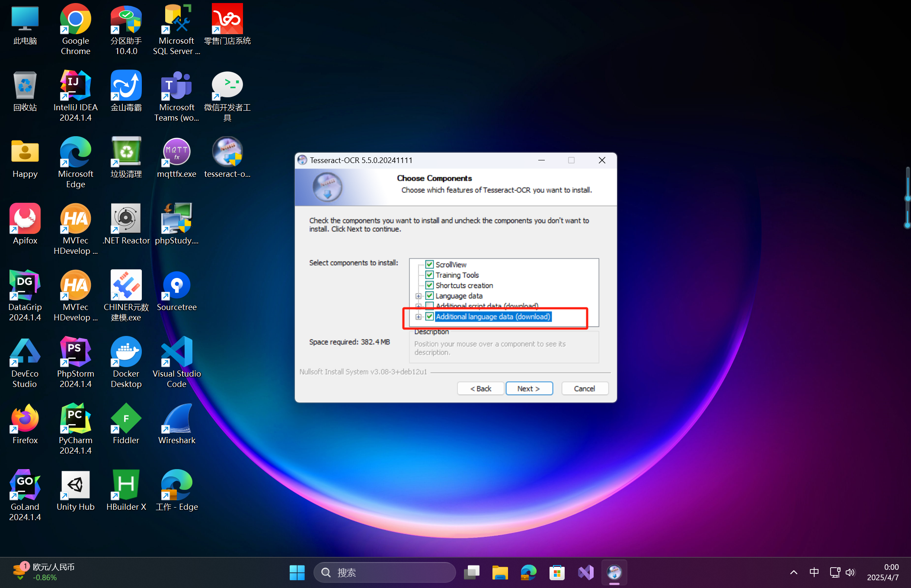Click the Windows Start button in taskbar
The width and height of the screenshot is (911, 588).
297,572
